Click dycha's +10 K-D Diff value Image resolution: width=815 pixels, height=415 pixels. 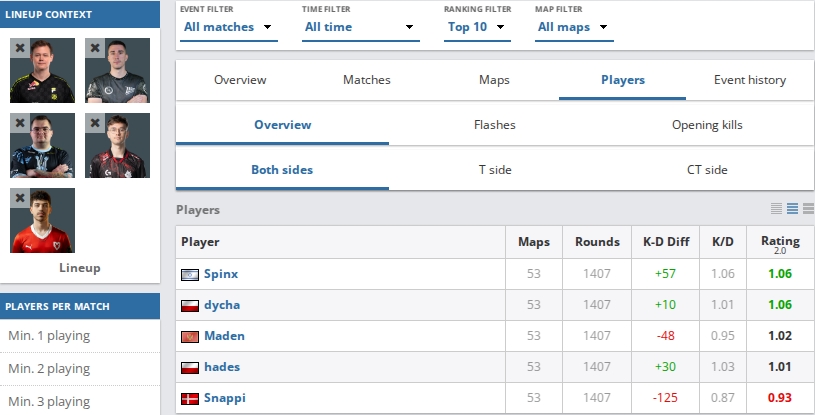[665, 305]
